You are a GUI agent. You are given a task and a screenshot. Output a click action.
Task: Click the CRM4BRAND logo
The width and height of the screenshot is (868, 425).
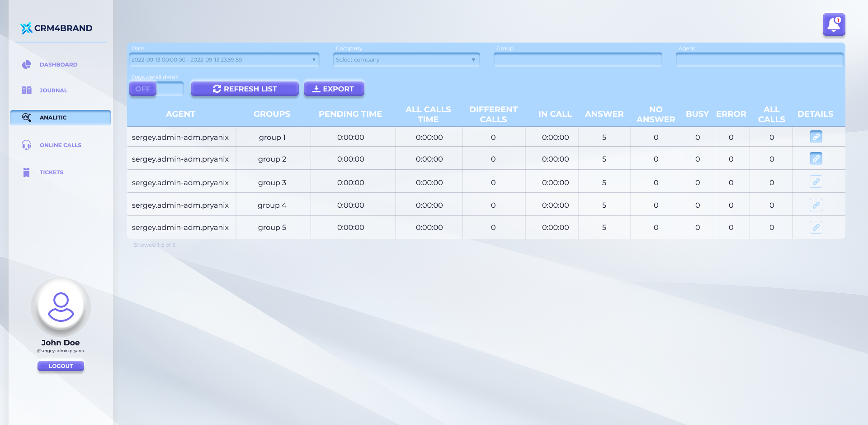click(57, 28)
